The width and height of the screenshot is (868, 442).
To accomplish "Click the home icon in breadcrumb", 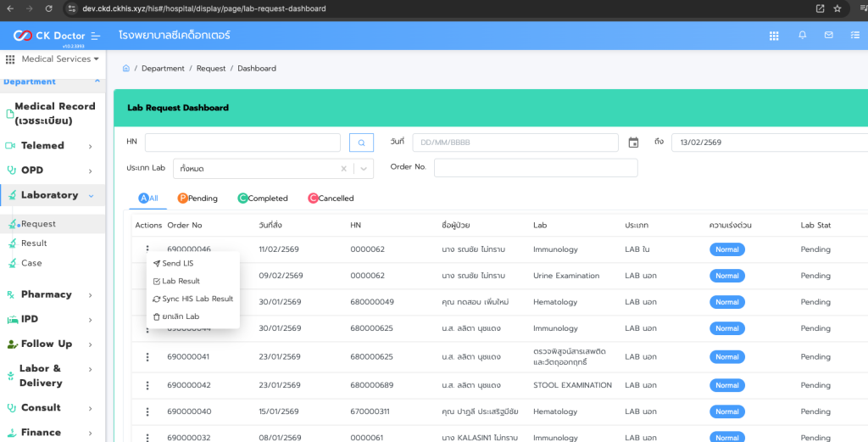I will [126, 68].
